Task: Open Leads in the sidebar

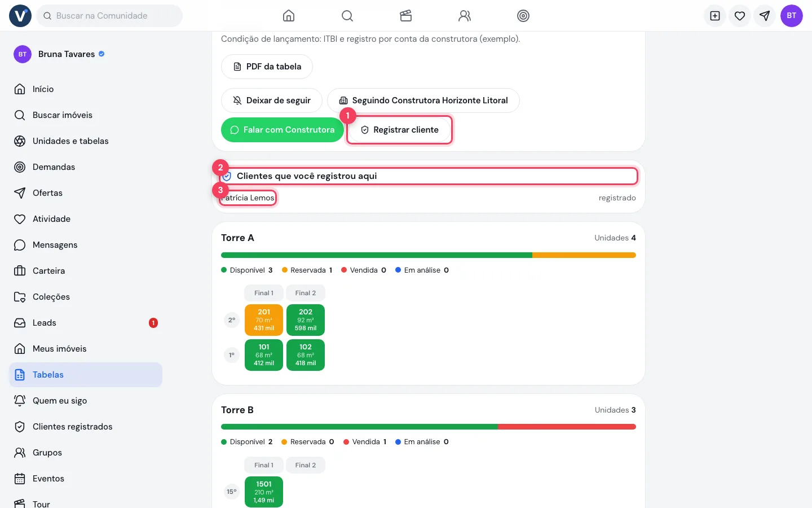Action: [86, 323]
